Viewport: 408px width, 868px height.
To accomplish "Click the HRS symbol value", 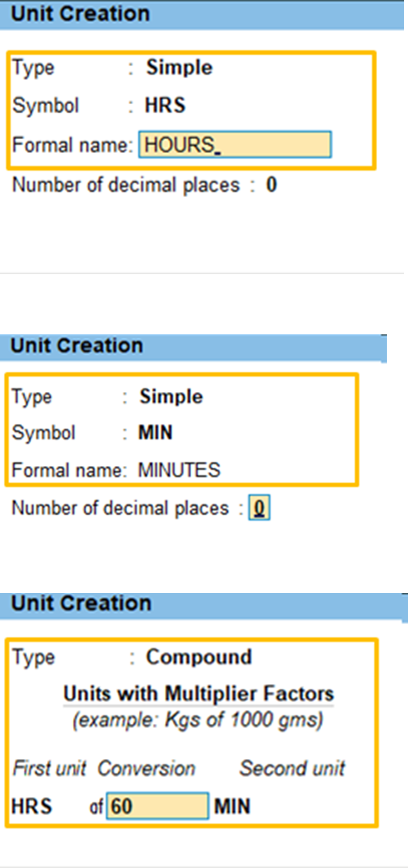I will pos(165,105).
